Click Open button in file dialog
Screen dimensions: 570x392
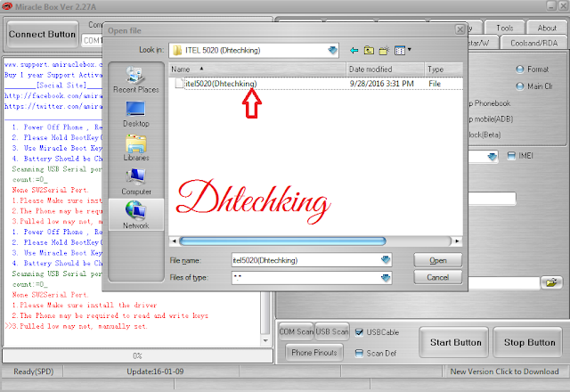[x=437, y=260]
